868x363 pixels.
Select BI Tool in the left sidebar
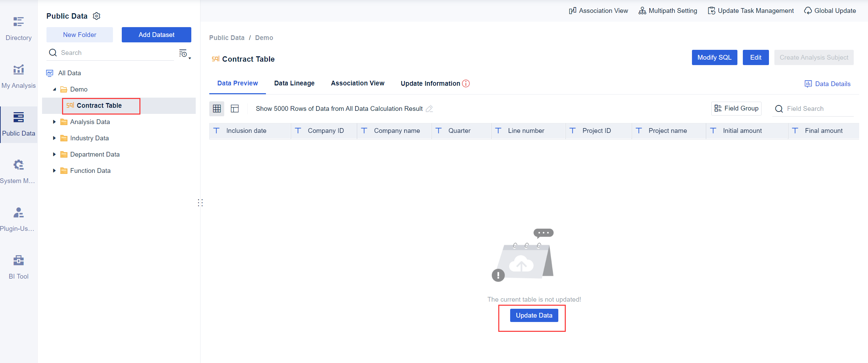pyautogui.click(x=18, y=266)
